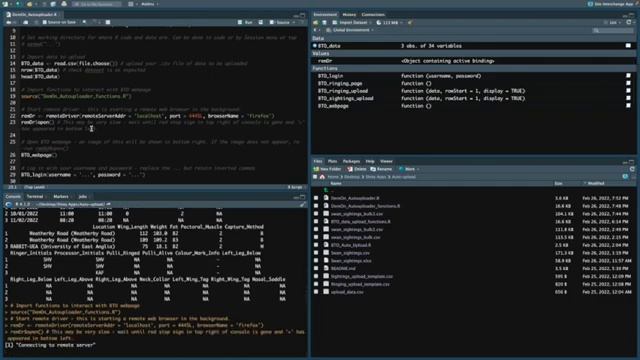The height and width of the screenshot is (360, 640).
Task: Open the Ringing_upload_template.csv file link
Action: [360, 284]
